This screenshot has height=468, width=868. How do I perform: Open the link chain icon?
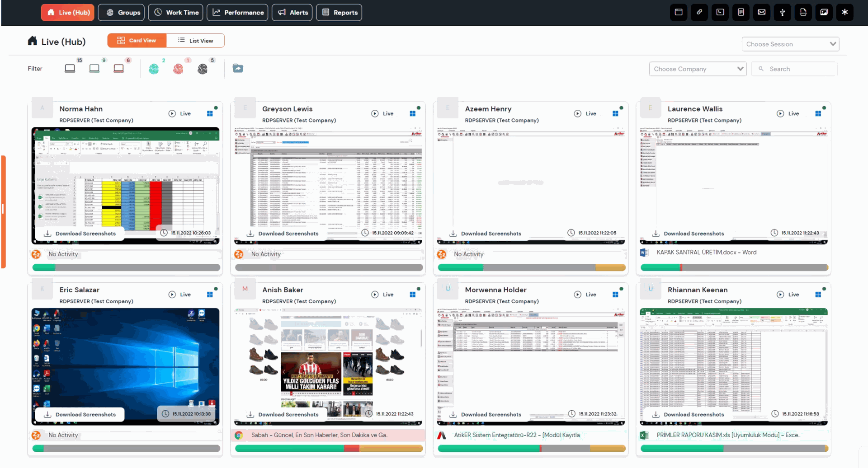[699, 12]
